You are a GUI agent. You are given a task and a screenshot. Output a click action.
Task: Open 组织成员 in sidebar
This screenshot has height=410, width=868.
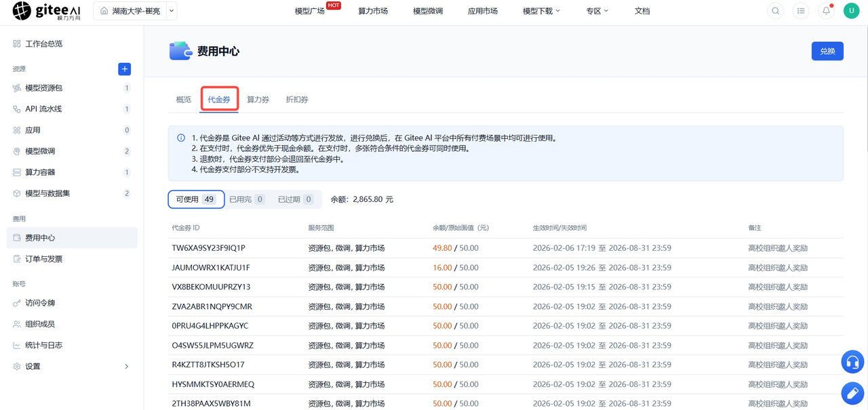click(x=72, y=324)
